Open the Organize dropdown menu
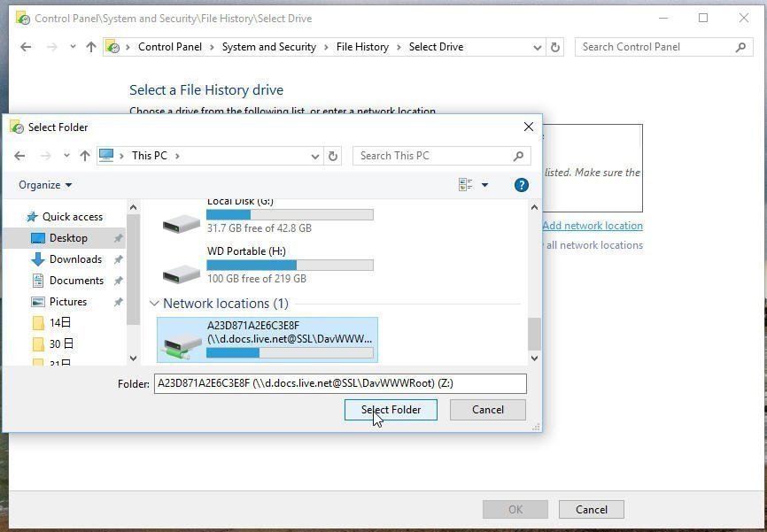 pyautogui.click(x=45, y=185)
